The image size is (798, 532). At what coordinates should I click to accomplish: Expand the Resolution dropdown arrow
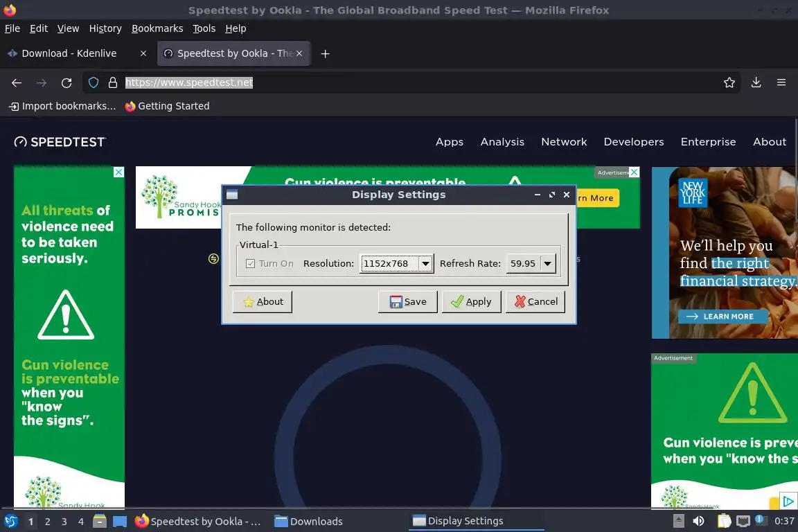point(425,264)
